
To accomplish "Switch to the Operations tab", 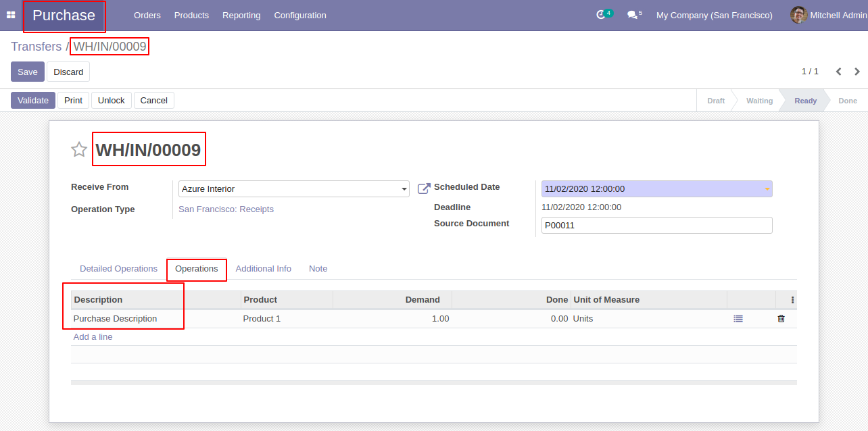I will click(x=197, y=269).
